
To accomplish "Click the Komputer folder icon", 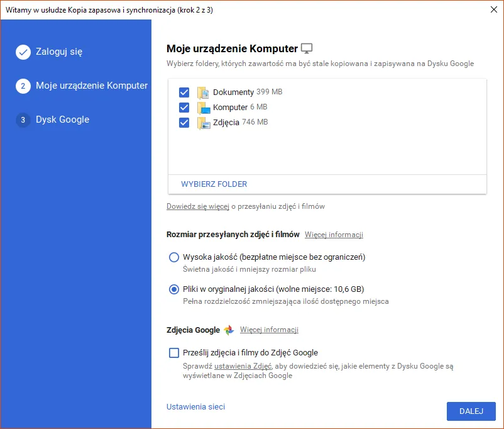I will pyautogui.click(x=203, y=108).
